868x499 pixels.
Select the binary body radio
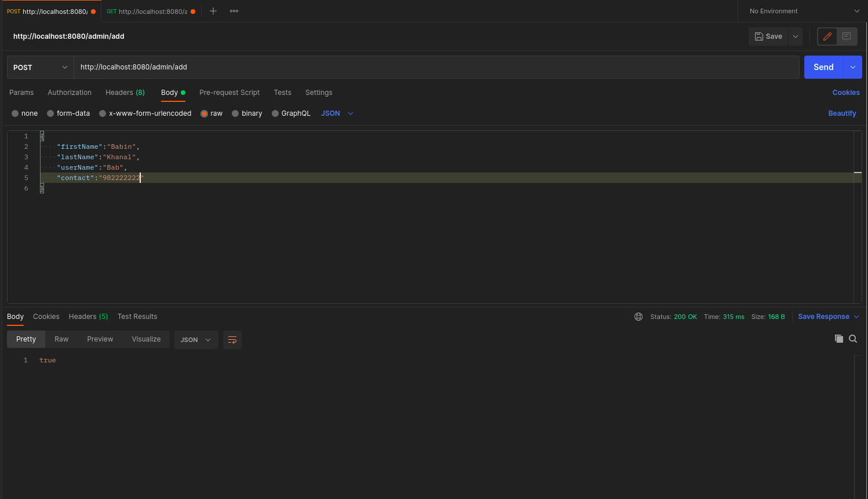click(235, 113)
